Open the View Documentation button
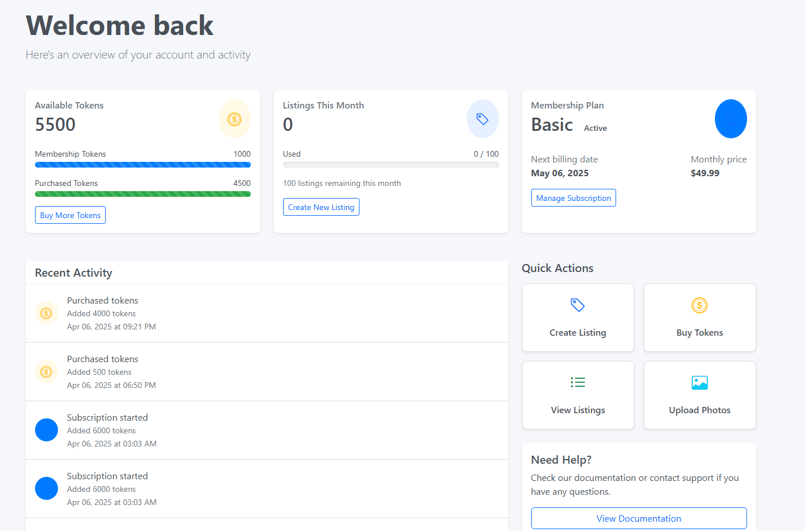Image resolution: width=805 pixels, height=532 pixels. click(638, 518)
